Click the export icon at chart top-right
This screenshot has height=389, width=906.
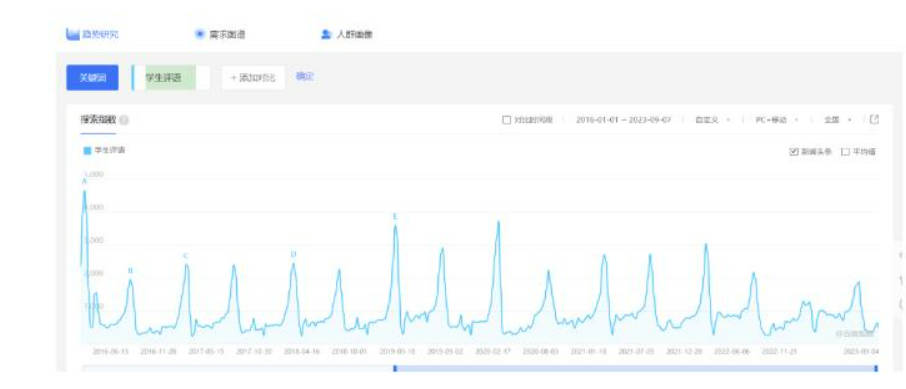tap(874, 119)
